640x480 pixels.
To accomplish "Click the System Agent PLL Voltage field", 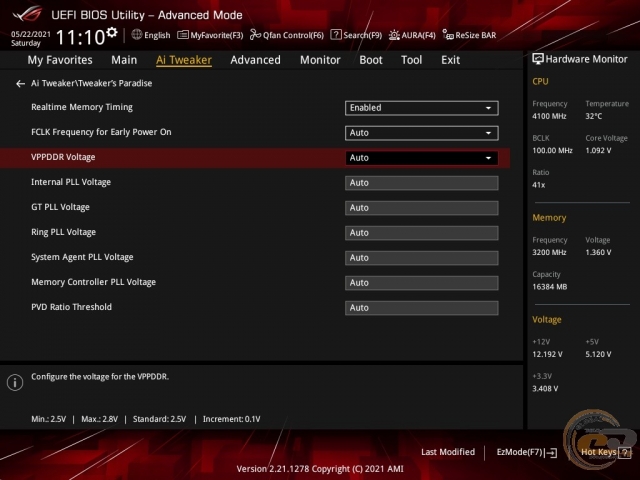I will tap(422, 258).
